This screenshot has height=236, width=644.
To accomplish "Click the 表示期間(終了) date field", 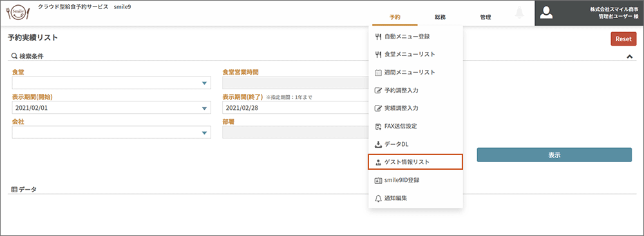I will (x=296, y=108).
